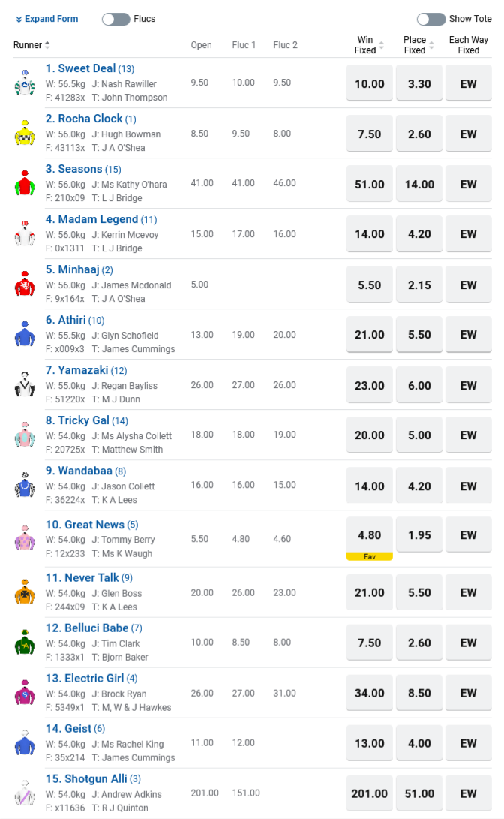Select Minhaaj place odds 2.15

[x=419, y=285]
